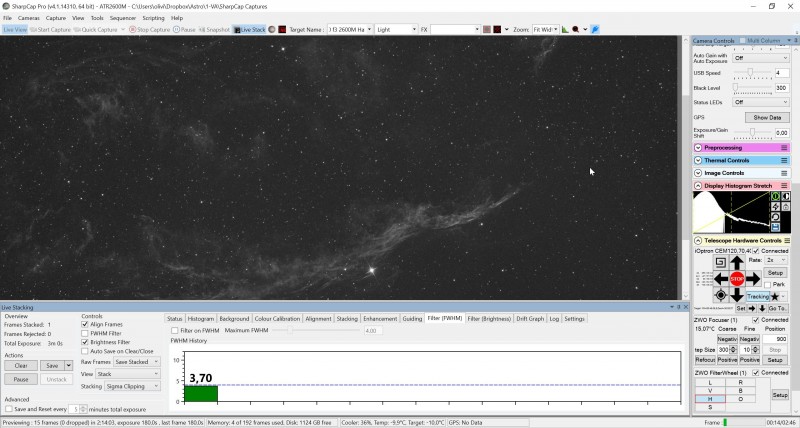This screenshot has height=428, width=800.
Task: Enable the FWHM Filter checkbox
Action: click(x=85, y=333)
